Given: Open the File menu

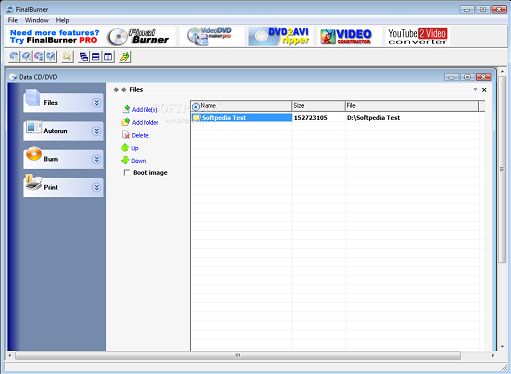Looking at the screenshot, I should (13, 20).
